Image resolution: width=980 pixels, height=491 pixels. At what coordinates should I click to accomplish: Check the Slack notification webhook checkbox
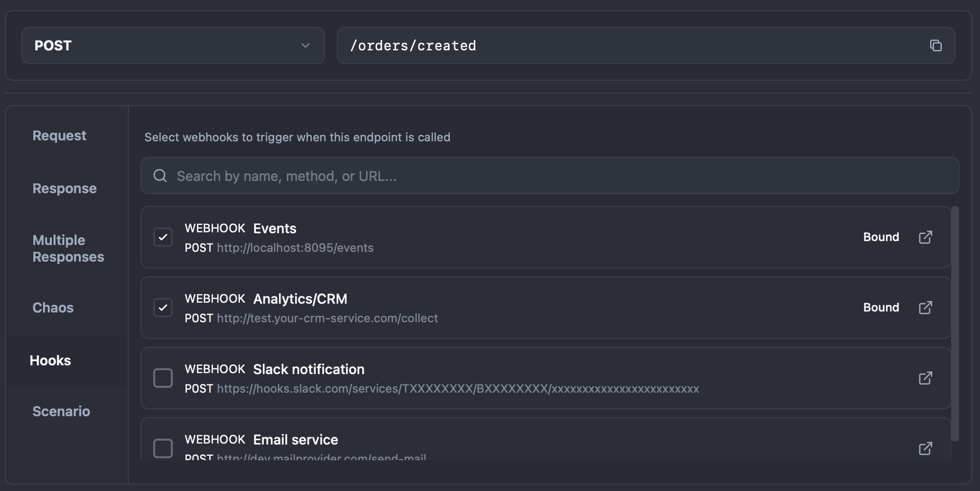[x=163, y=378]
